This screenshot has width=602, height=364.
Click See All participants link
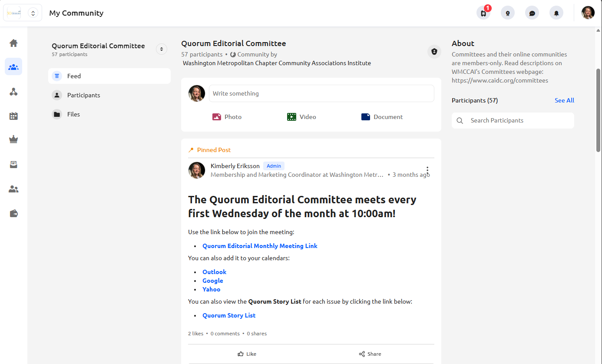[564, 100]
